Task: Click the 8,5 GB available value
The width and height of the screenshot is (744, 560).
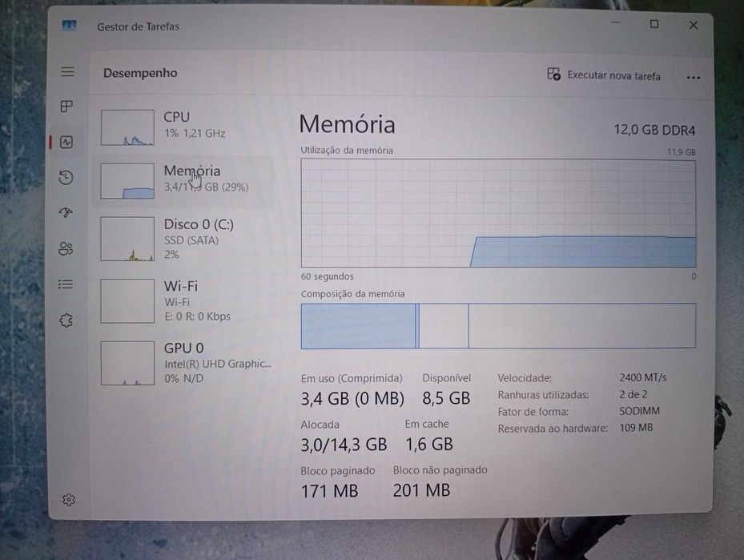Action: click(x=446, y=398)
